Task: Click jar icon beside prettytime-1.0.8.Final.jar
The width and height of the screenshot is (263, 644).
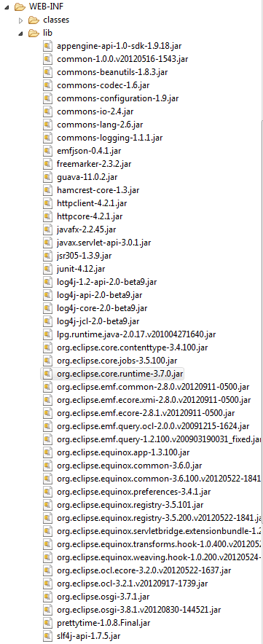Action: coord(47,623)
